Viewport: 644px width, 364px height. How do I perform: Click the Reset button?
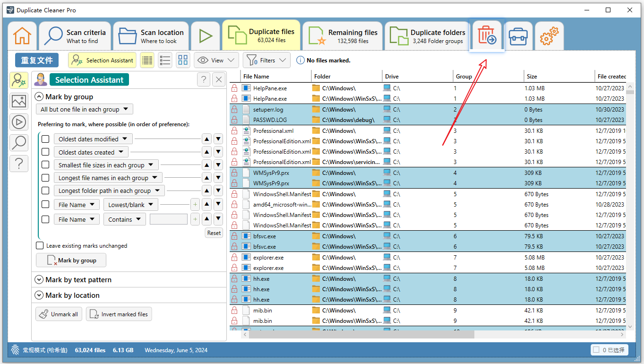[x=214, y=233]
